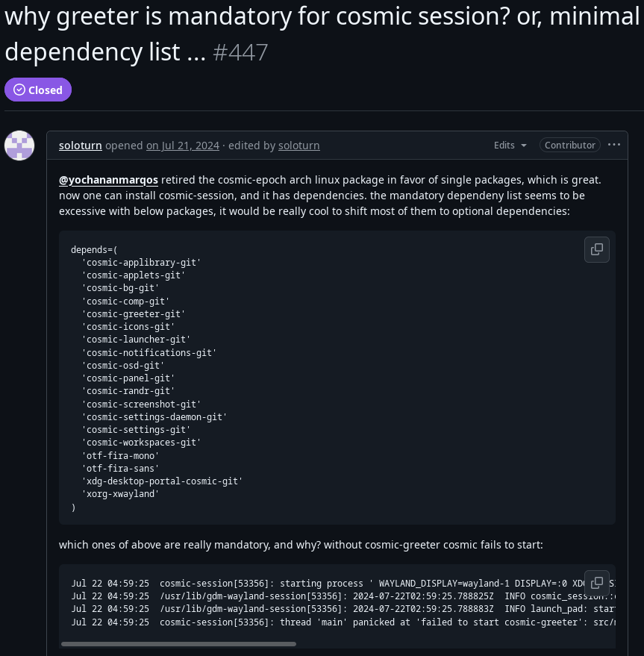Click the 'depends=(' line in code block
Image resolution: width=644 pixels, height=656 pixels.
click(94, 250)
